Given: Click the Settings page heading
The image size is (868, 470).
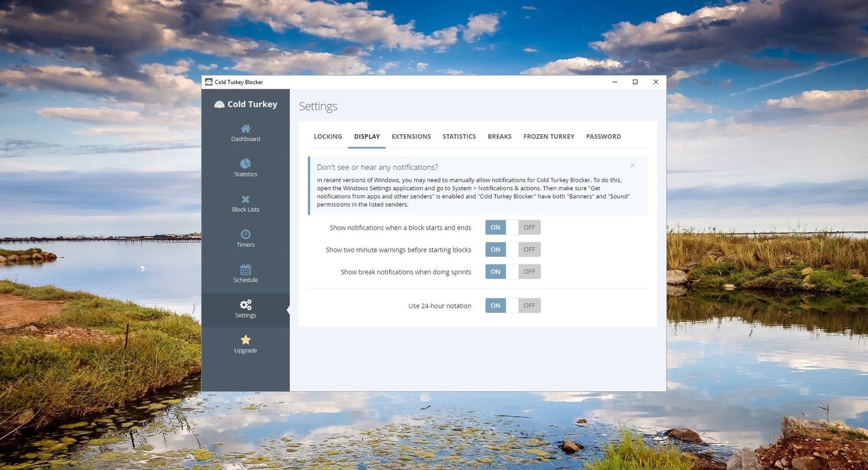Looking at the screenshot, I should (x=318, y=106).
